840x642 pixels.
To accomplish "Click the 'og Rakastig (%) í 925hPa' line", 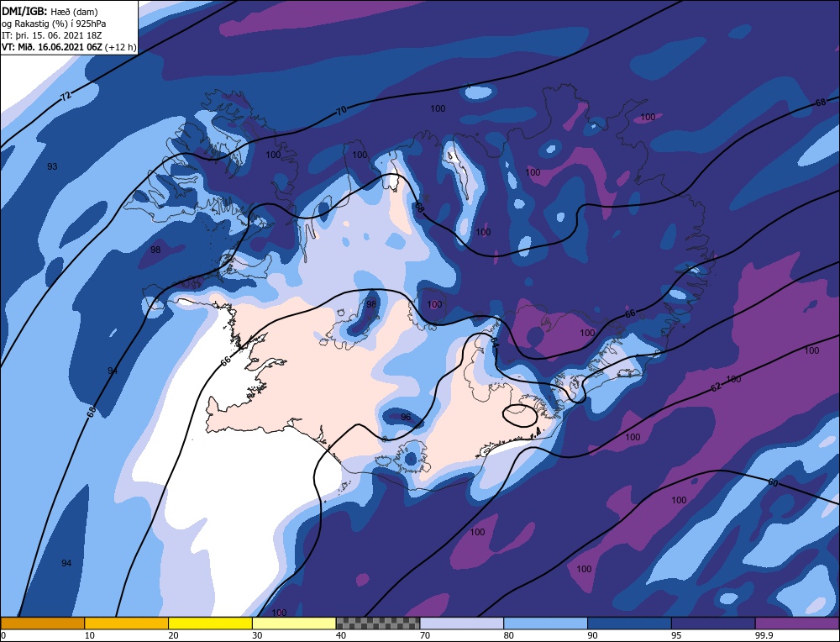I will click(x=54, y=24).
